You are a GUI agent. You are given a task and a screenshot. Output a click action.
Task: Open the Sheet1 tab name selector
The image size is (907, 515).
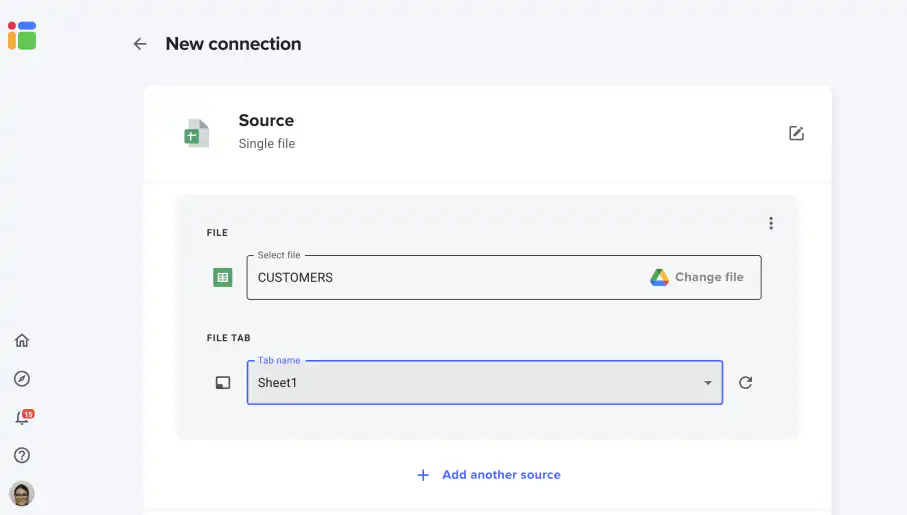[485, 382]
